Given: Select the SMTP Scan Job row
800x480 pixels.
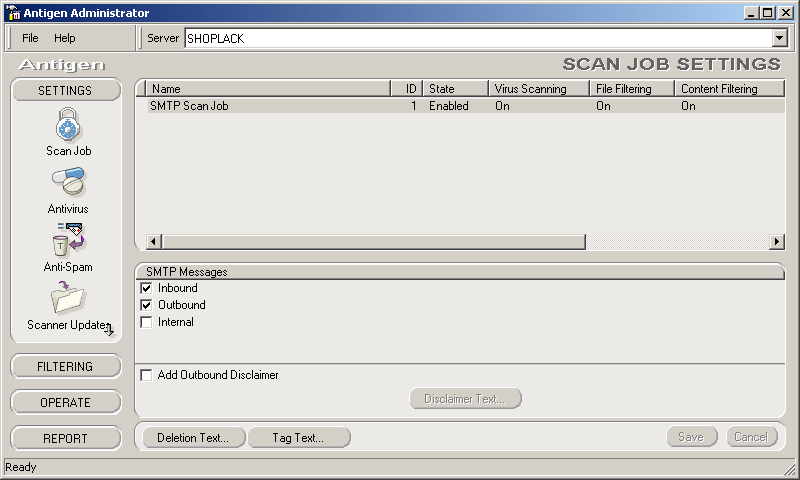Looking at the screenshot, I should click(466, 106).
